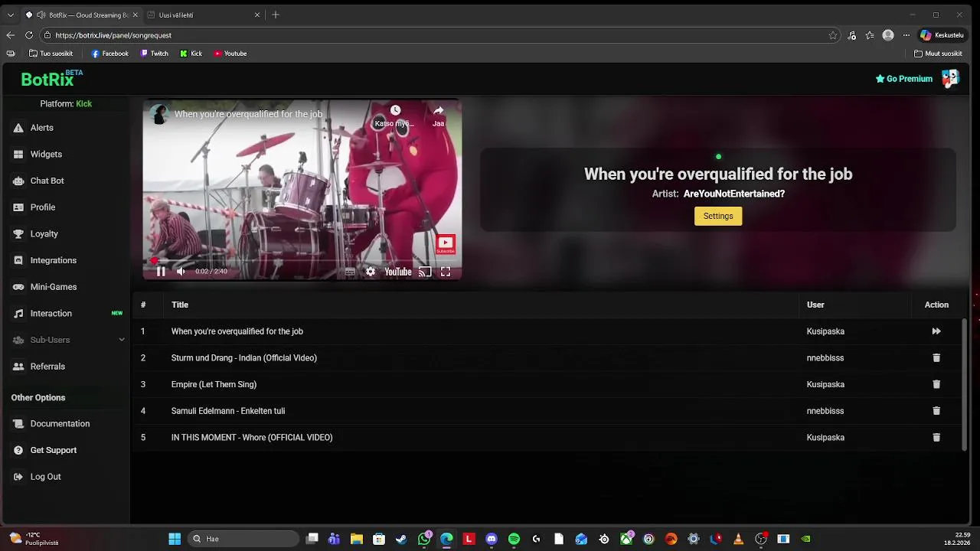Open Spotify from the taskbar

[x=514, y=539]
